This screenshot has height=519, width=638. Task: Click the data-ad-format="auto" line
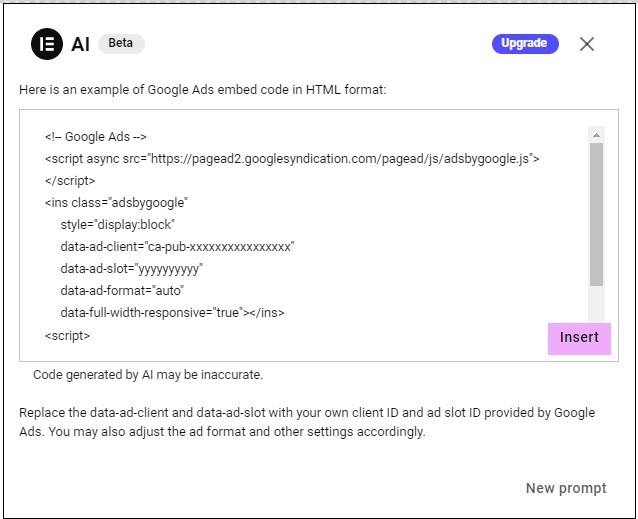122,290
